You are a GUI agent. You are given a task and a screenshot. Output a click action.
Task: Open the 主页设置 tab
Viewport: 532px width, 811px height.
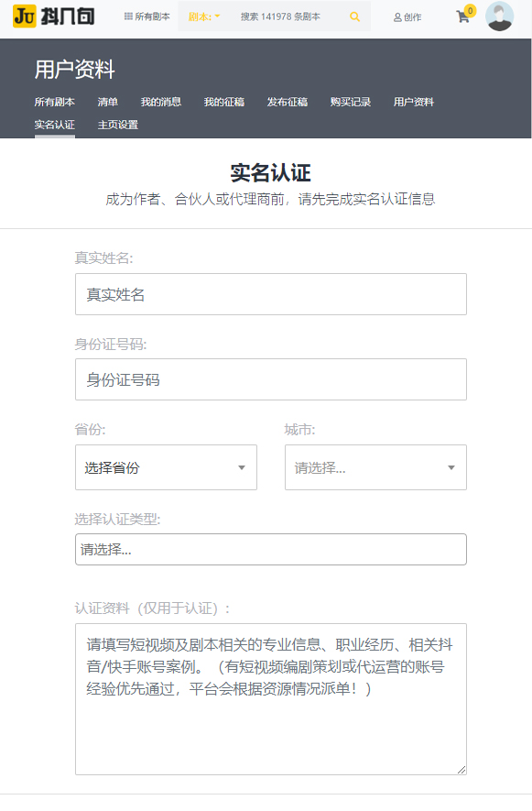(118, 125)
